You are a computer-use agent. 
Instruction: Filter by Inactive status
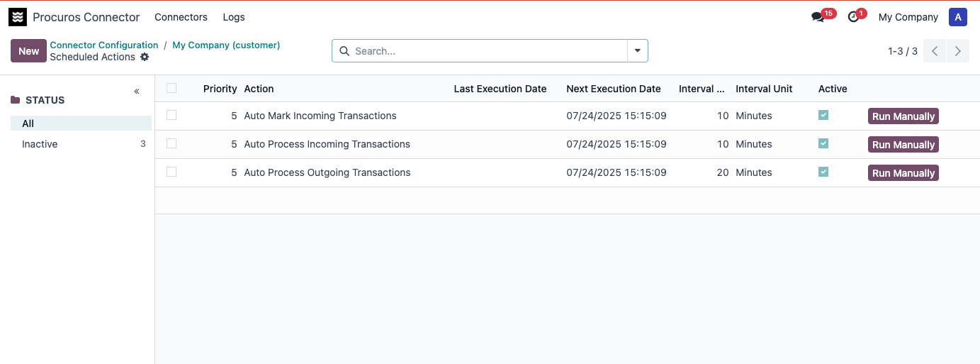click(x=40, y=144)
